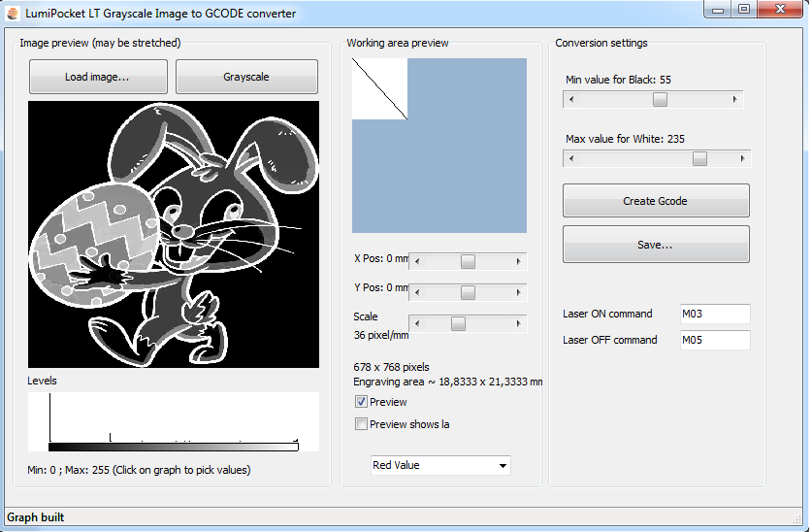Screen dimensions: 812x532
Task: Click Create Gcode button
Action: [656, 201]
